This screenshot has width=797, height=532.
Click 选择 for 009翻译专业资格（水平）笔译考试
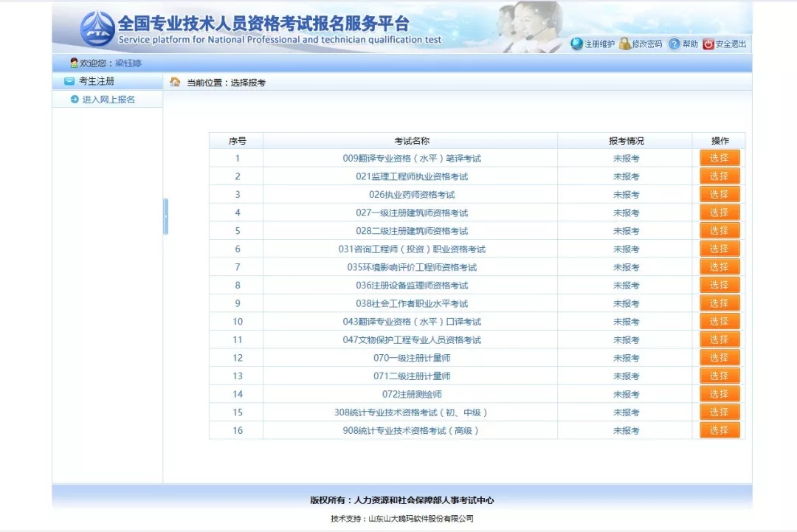click(x=719, y=157)
